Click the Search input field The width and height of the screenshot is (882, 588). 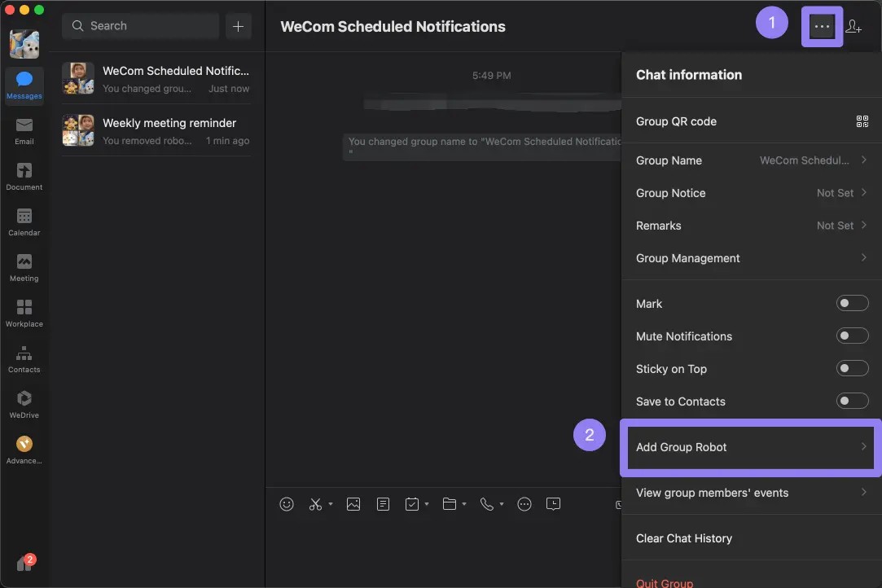click(x=140, y=26)
